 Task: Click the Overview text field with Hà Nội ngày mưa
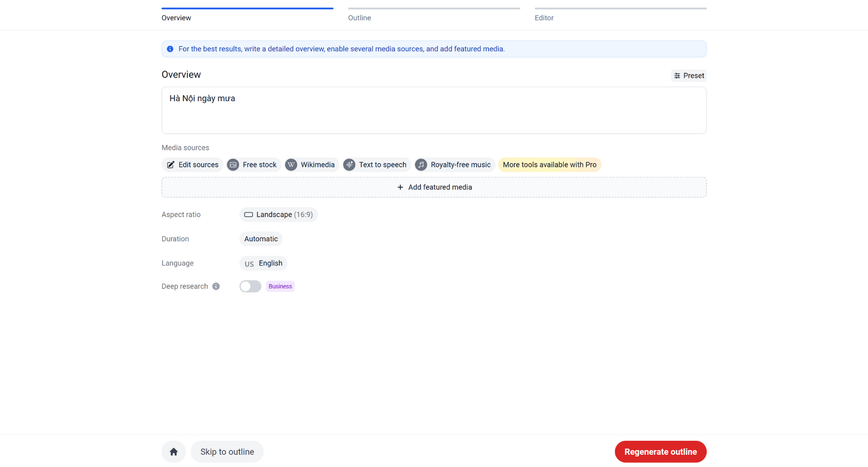pos(434,110)
